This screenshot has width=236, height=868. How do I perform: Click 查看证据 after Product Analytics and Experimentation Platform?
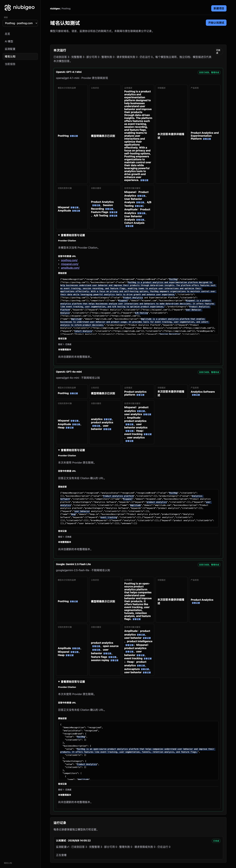(207, 139)
